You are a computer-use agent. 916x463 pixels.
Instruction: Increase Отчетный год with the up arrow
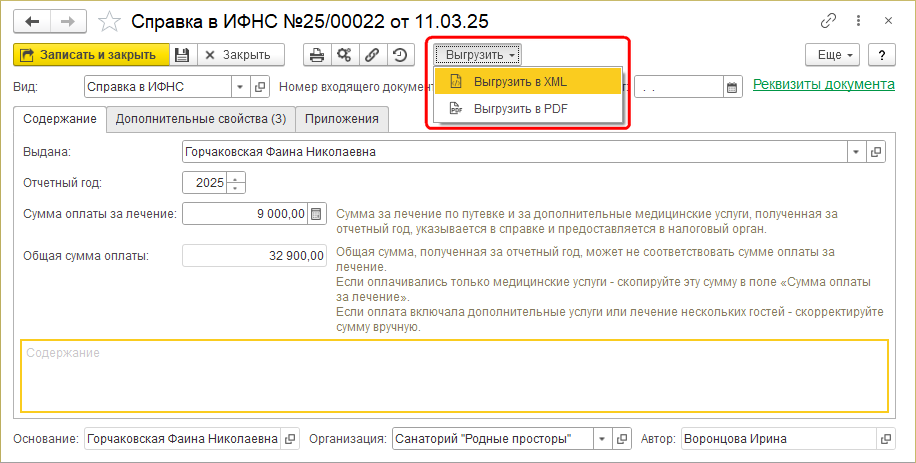(235, 177)
